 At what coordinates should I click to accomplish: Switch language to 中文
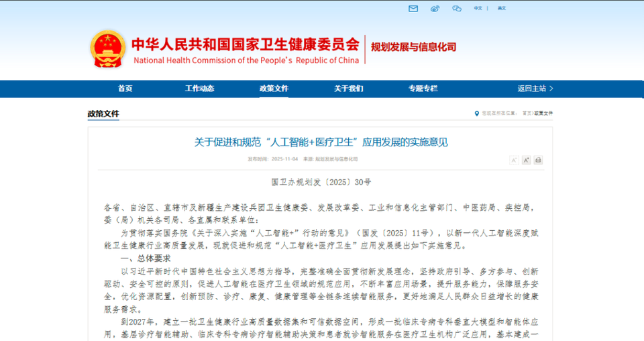pos(478,8)
